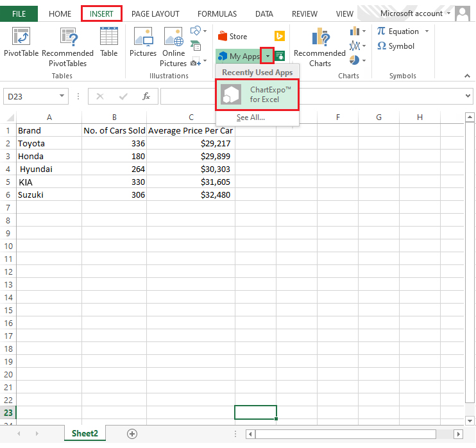476x448 pixels.
Task: Select the $32,480 cell
Action: [x=191, y=194]
